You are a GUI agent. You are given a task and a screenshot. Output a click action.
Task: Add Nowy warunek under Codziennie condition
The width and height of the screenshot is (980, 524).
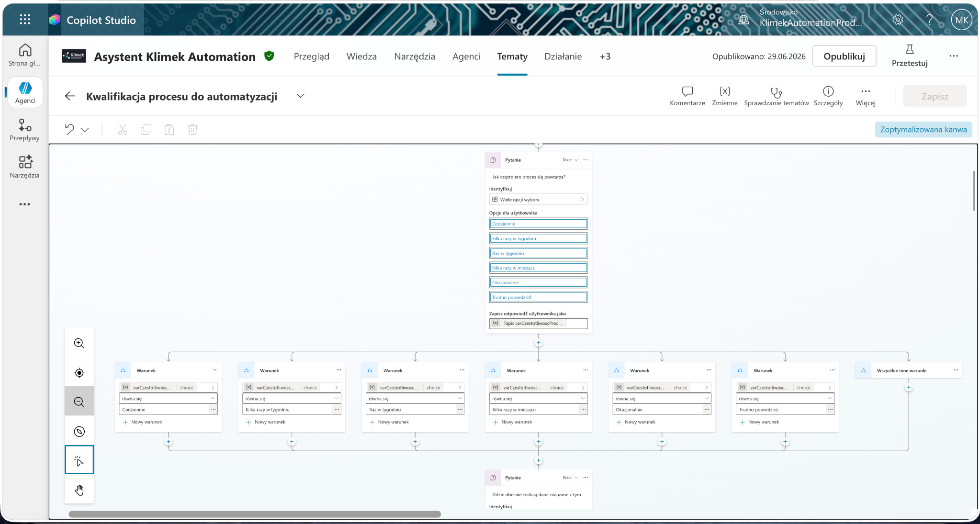[x=143, y=422]
